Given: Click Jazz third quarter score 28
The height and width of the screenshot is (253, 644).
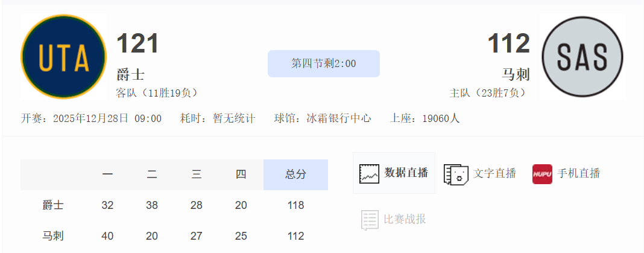Looking at the screenshot, I should pyautogui.click(x=197, y=205).
